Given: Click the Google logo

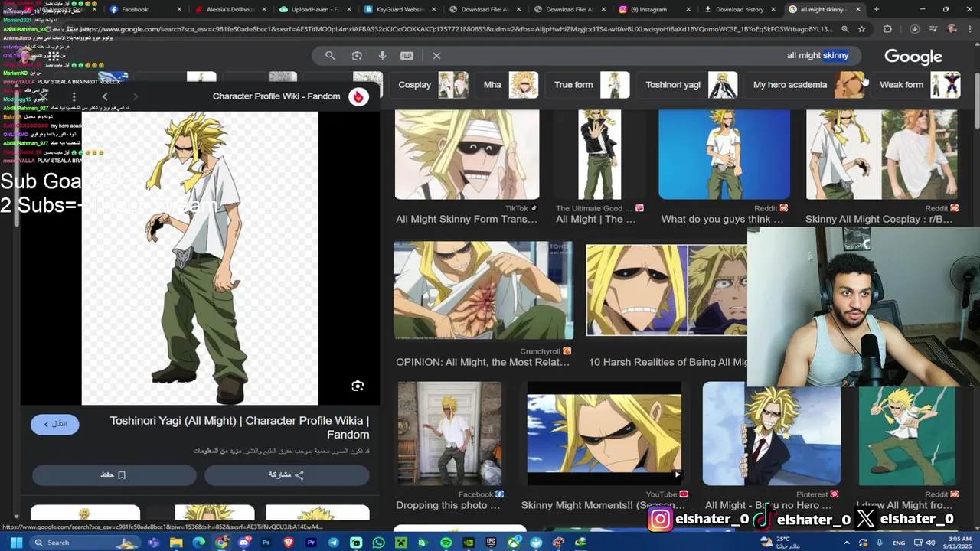Looking at the screenshot, I should 913,57.
